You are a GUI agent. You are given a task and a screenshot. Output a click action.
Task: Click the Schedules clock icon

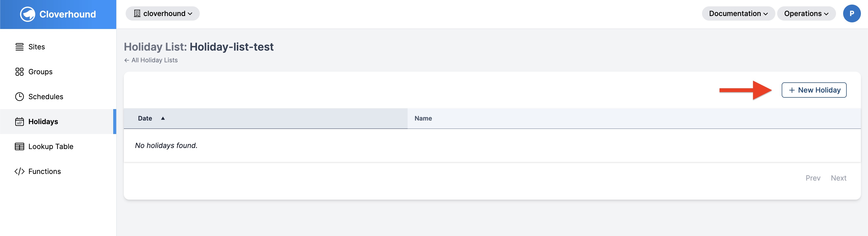tap(20, 97)
